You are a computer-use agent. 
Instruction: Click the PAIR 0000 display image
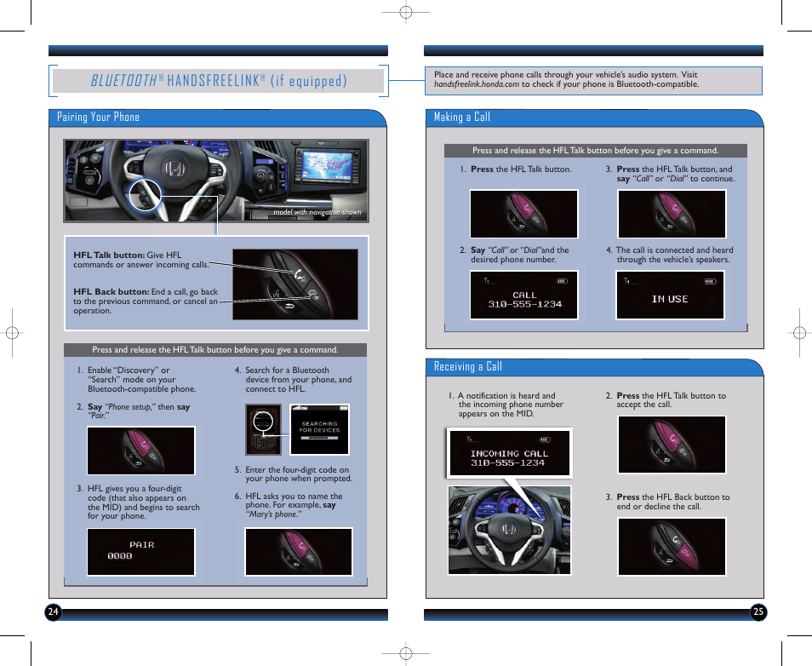pyautogui.click(x=140, y=552)
